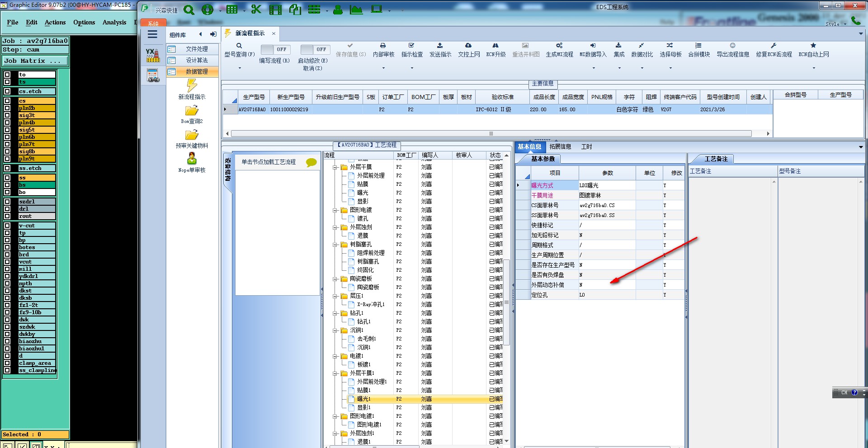Toggle checkbox for layer ss.etch
Viewport: 868px width, 448px height.
7,168
